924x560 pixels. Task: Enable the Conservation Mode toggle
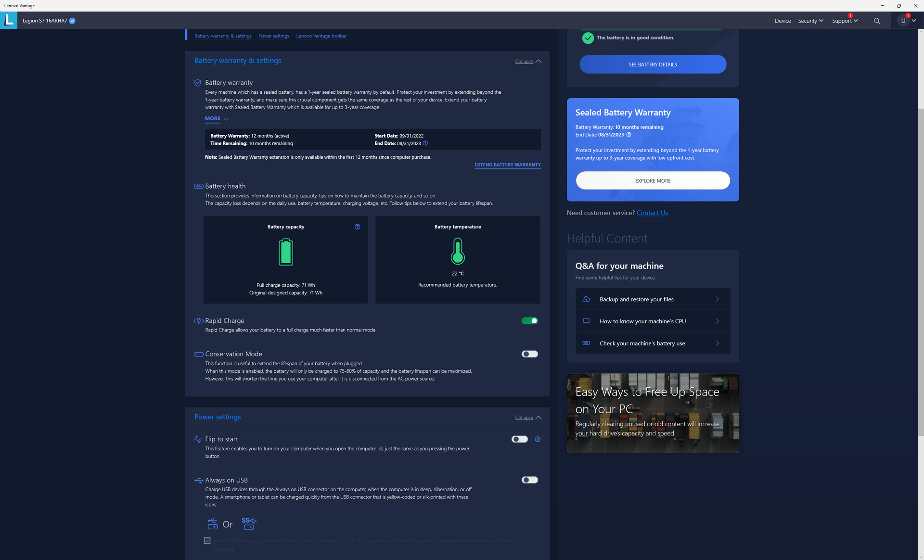point(529,354)
